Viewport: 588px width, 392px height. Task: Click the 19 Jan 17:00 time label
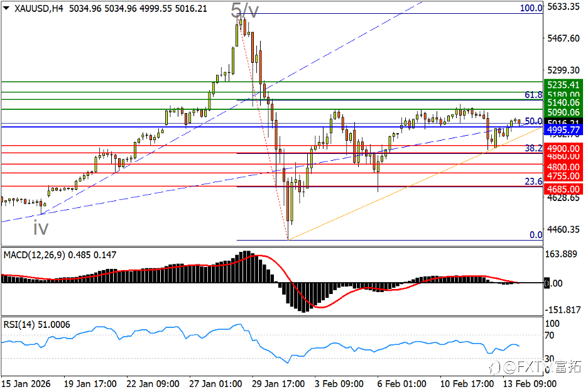pyautogui.click(x=90, y=384)
